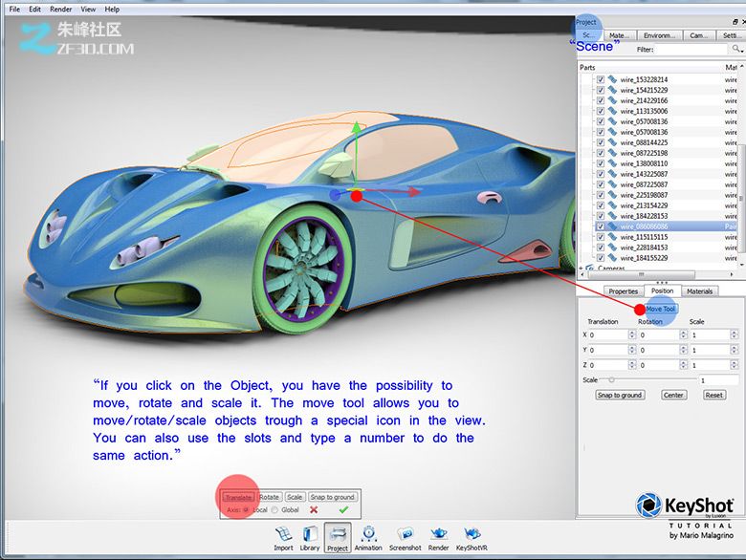746x560 pixels.
Task: Choose Rotate in the move tool widget
Action: tap(270, 497)
